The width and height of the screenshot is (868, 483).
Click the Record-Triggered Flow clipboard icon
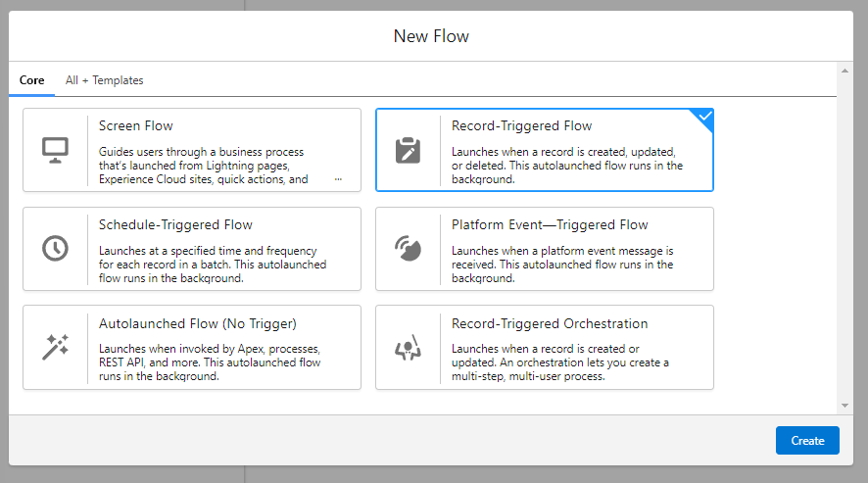pyautogui.click(x=408, y=150)
